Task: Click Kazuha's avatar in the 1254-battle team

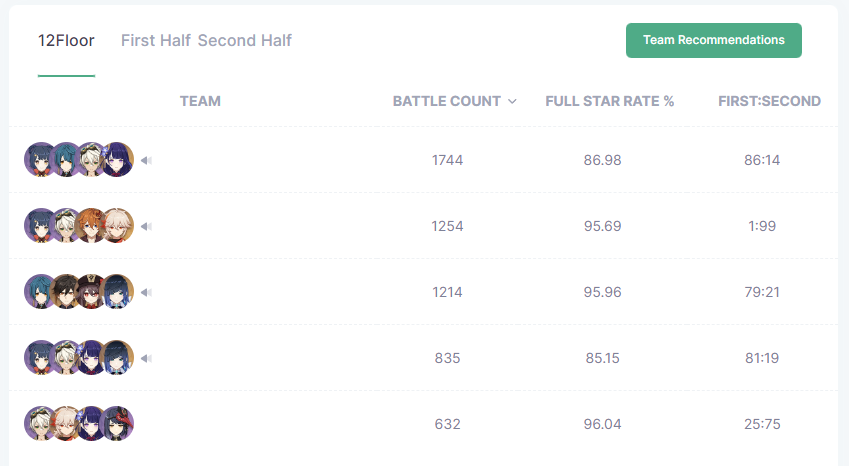Action: (118, 226)
